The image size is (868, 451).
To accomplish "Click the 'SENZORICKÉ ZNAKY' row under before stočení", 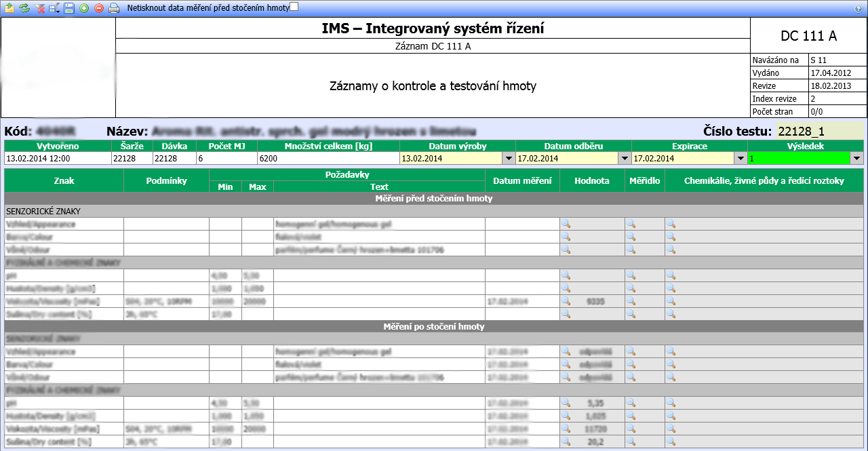I will pos(434,212).
